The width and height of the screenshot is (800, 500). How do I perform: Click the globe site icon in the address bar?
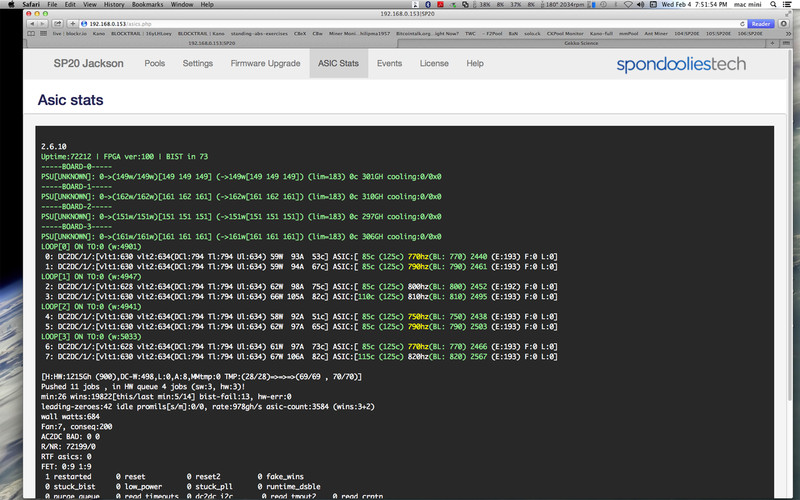84,24
